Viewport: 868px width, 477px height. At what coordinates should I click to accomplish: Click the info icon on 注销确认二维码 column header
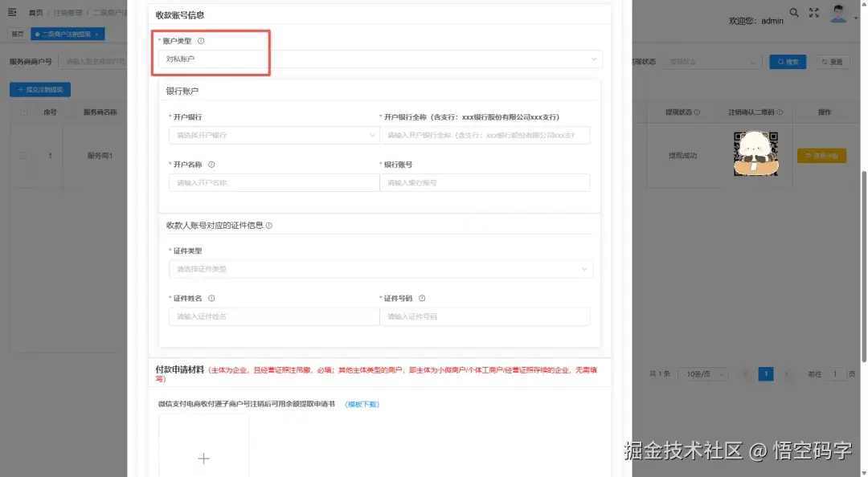pos(779,112)
